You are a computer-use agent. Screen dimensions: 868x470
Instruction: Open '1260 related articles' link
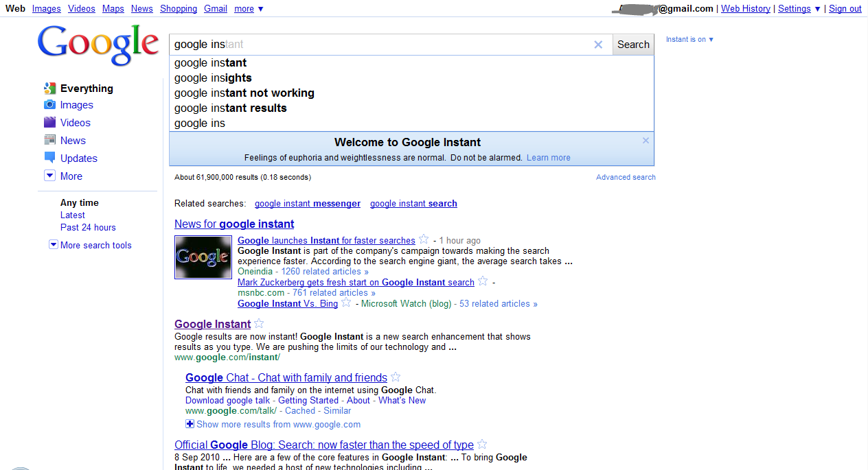coord(325,272)
